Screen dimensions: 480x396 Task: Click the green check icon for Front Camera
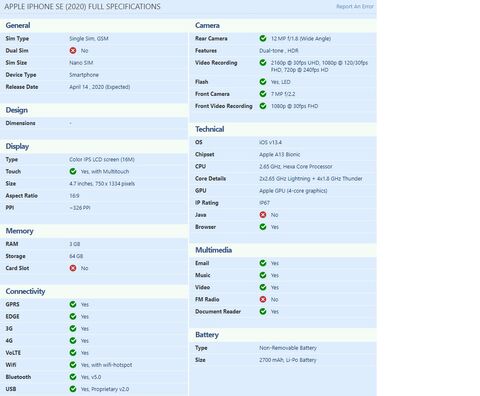[263, 94]
